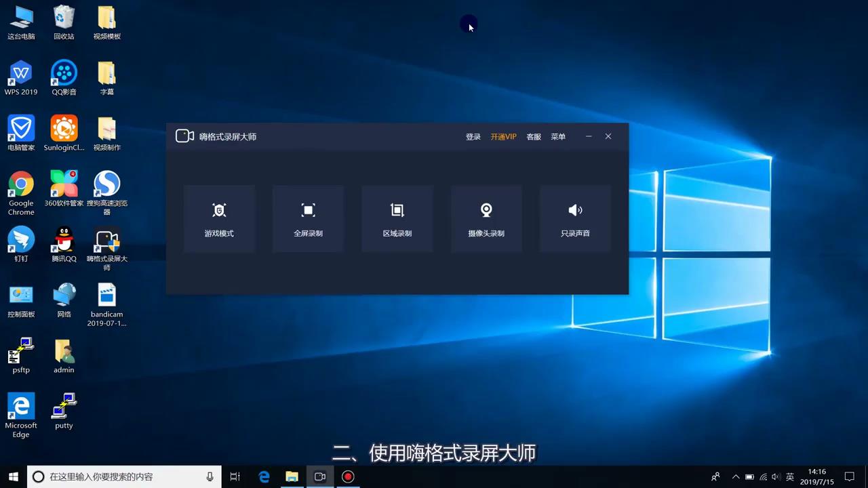Image resolution: width=868 pixels, height=488 pixels.
Task: Open the 14:16 clock and calendar
Action: tap(817, 476)
